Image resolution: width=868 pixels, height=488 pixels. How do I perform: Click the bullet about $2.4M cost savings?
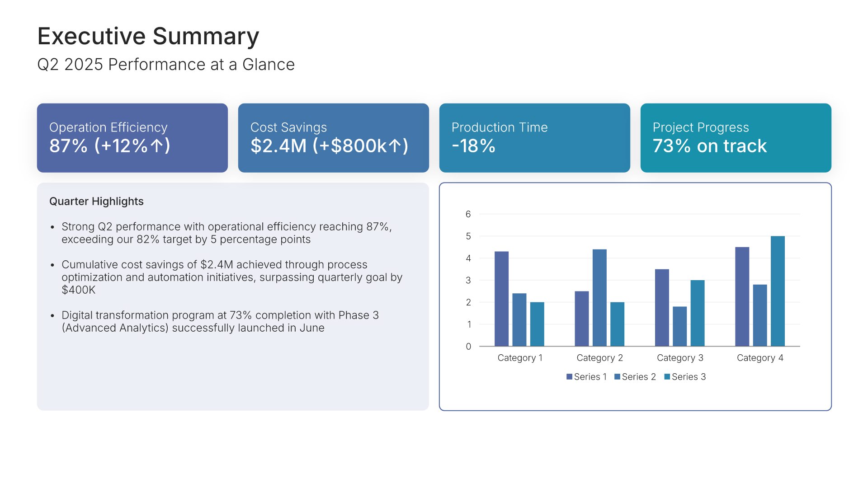coord(231,277)
